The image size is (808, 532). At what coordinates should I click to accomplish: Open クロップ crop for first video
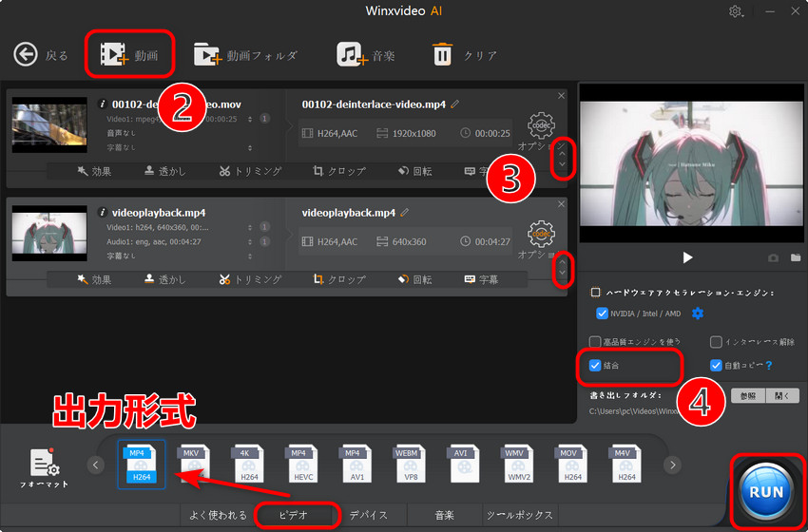(x=339, y=171)
